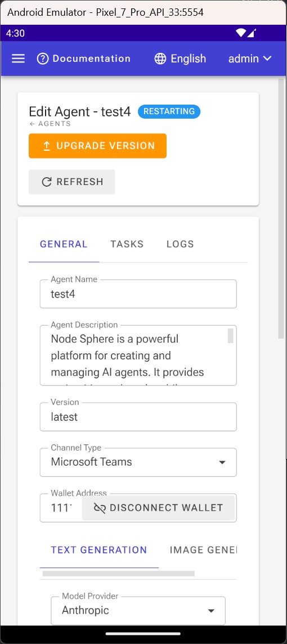Click the upload arrow icon on Upgrade Version
Viewport: 287px width, 644px height.
47,146
